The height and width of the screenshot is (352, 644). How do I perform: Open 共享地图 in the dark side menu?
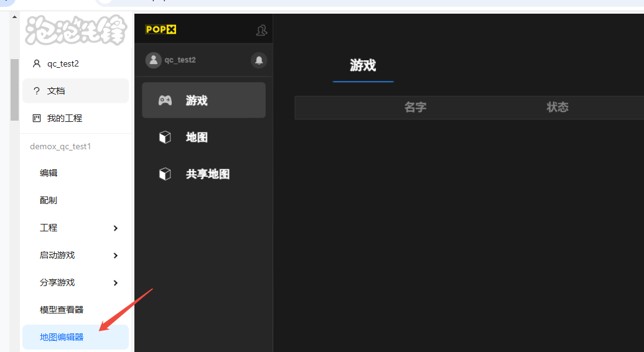(x=203, y=174)
